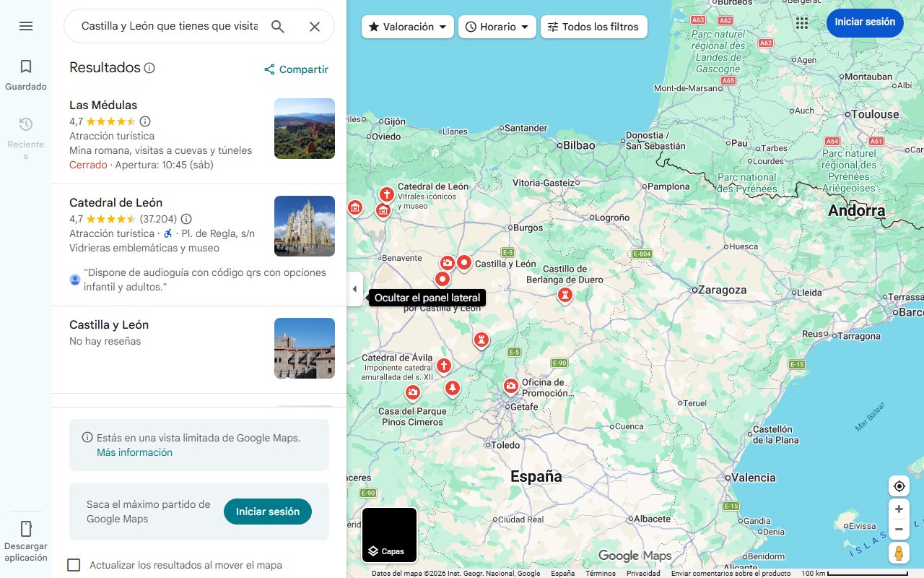This screenshot has width=924, height=578.
Task: Click the Compartir link
Action: coord(296,69)
